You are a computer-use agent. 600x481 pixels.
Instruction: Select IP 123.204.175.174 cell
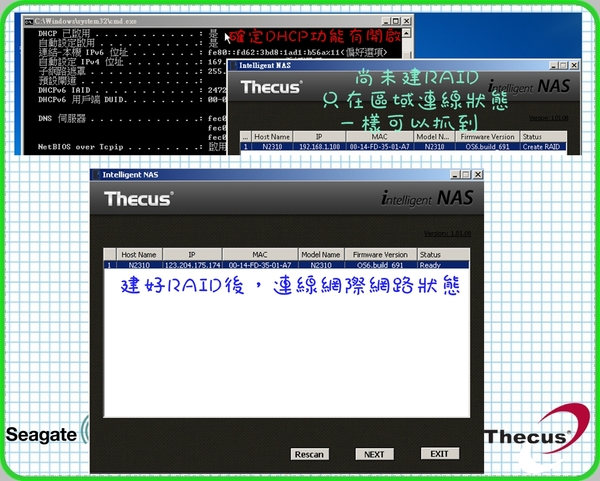coord(192,265)
